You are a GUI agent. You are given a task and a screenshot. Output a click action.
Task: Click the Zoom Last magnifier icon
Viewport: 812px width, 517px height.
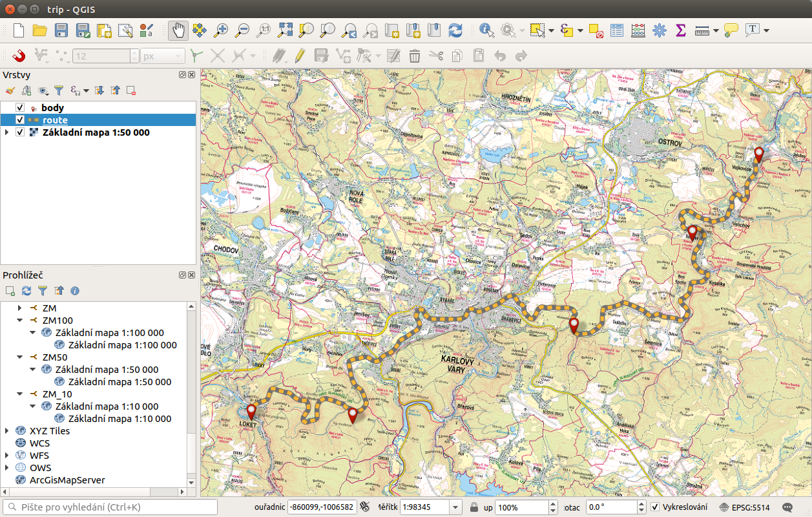(x=349, y=30)
